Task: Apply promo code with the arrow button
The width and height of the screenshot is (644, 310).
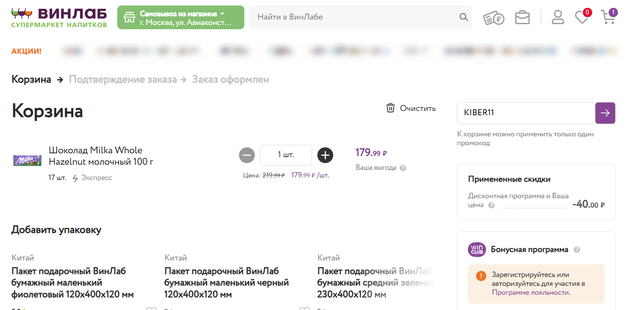Action: [605, 113]
